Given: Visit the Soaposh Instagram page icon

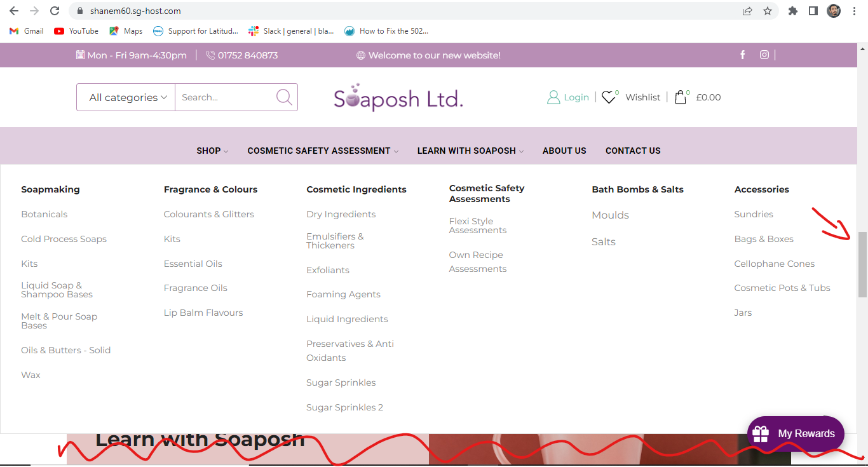Looking at the screenshot, I should [x=764, y=55].
